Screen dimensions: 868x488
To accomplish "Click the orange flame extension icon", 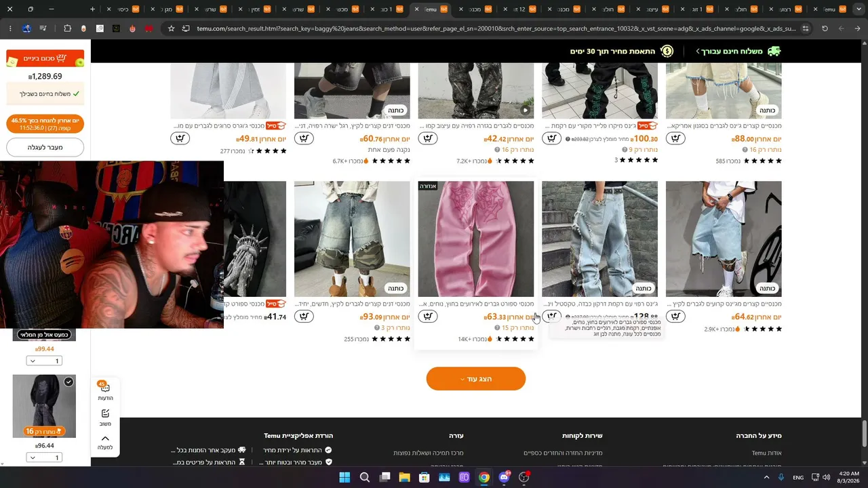I will click(132, 28).
